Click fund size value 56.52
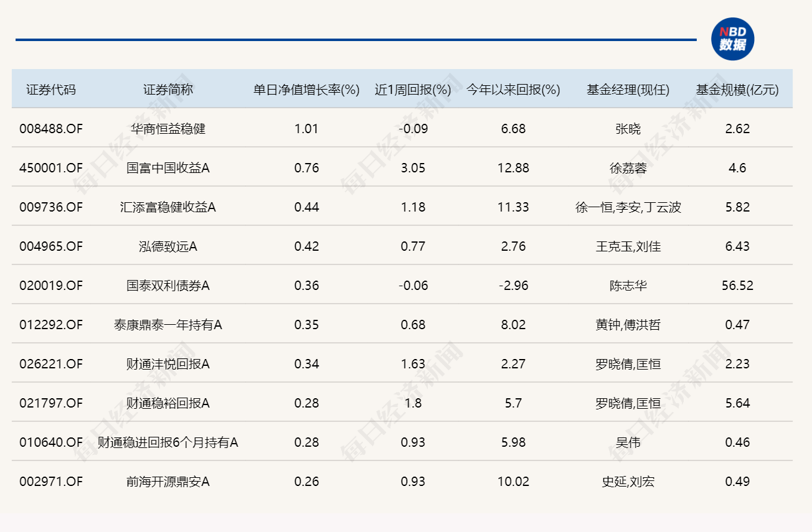Viewport: 812px width, 532px height. 737,286
